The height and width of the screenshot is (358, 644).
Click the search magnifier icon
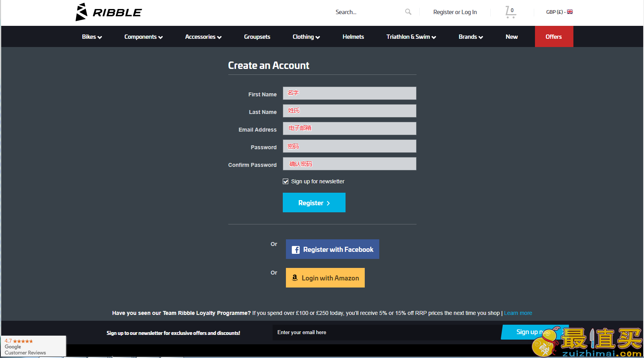408,12
